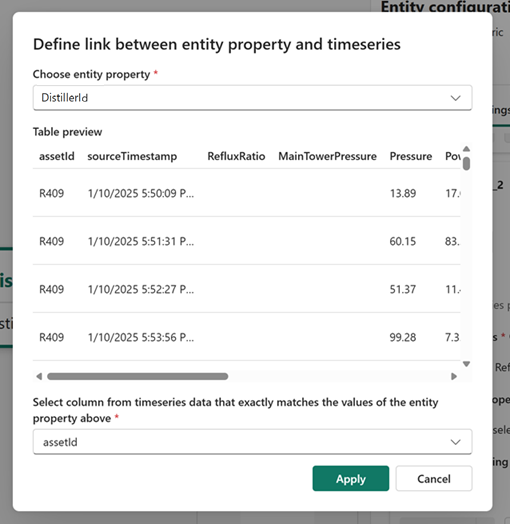Click the Pressure value 60.15 cell
Image resolution: width=510 pixels, height=524 pixels.
point(403,241)
